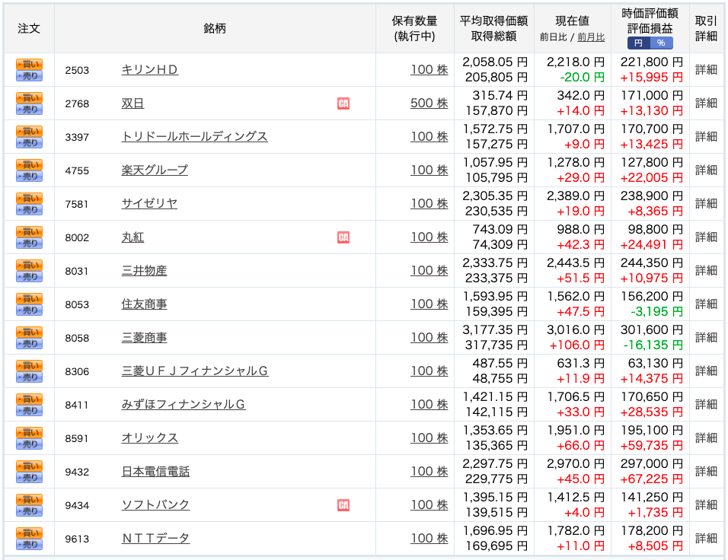
Task: Open 詳細 for 三菱商事
Action: click(706, 337)
